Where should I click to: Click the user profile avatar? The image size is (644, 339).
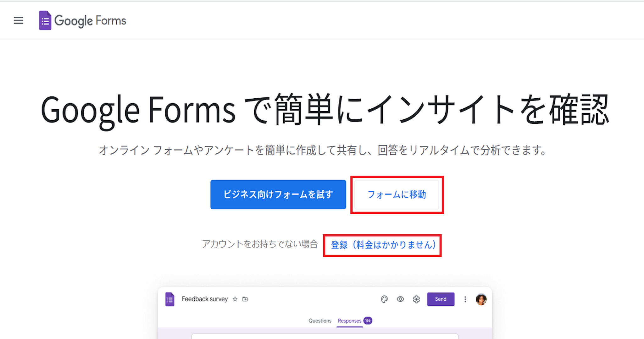pyautogui.click(x=481, y=299)
